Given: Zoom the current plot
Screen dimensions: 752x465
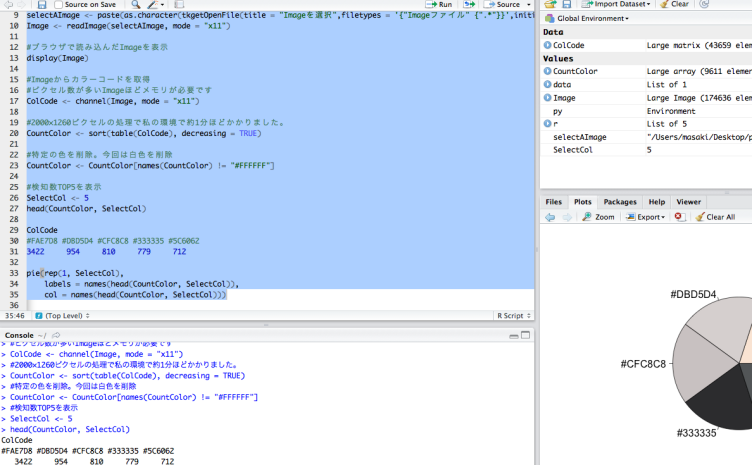Looking at the screenshot, I should click(598, 217).
